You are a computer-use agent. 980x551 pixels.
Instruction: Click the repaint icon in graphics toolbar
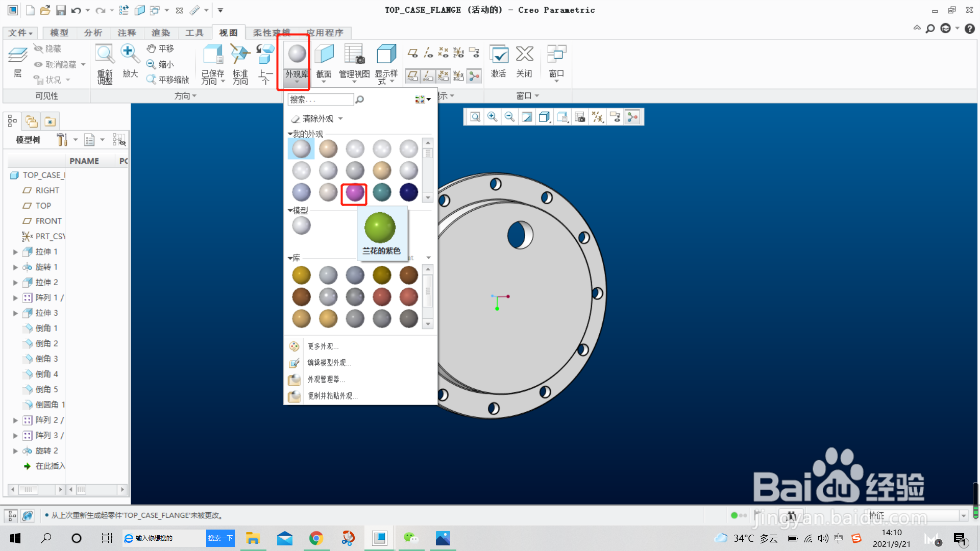527,117
